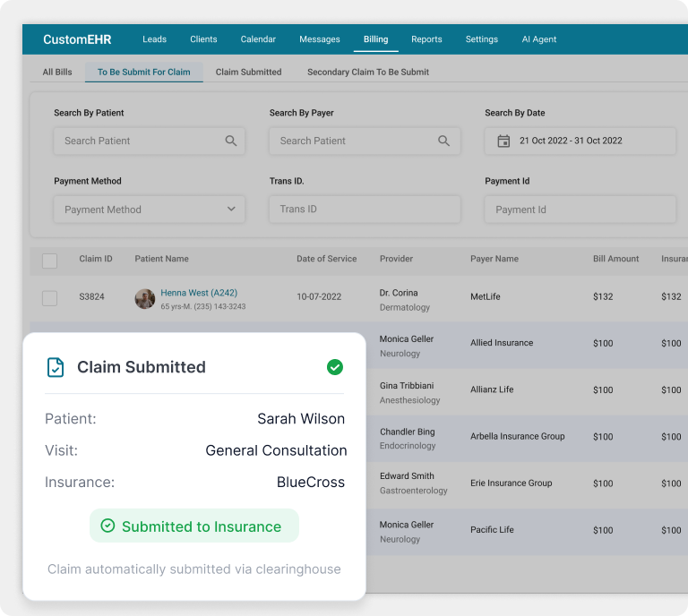Open the Billing menu tab
The width and height of the screenshot is (688, 616).
(375, 39)
